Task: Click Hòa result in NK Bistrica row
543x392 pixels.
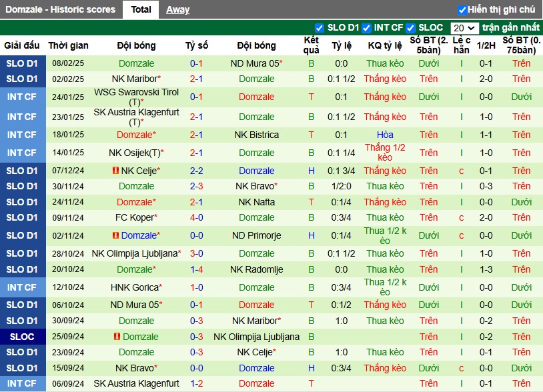Action: click(x=385, y=135)
